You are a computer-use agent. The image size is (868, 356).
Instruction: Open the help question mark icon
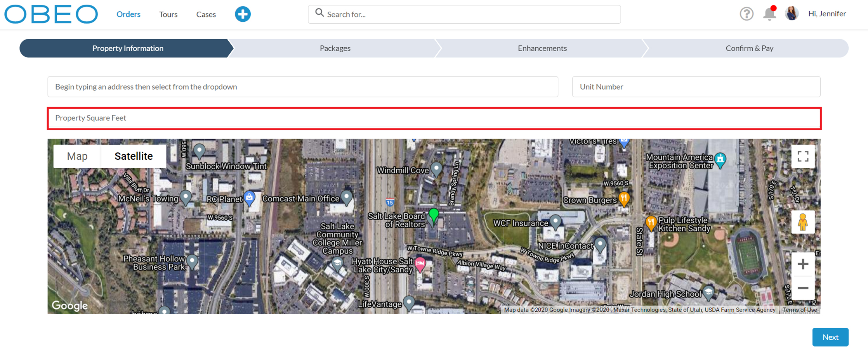pos(746,14)
